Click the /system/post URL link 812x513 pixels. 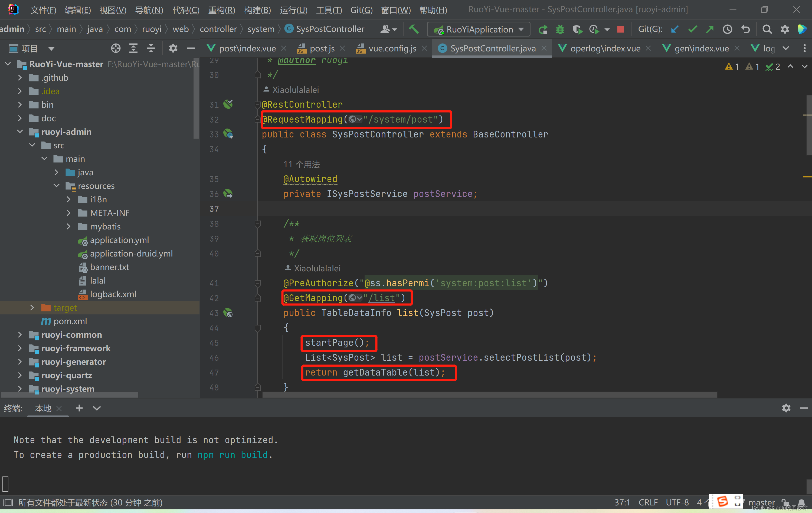(x=401, y=119)
